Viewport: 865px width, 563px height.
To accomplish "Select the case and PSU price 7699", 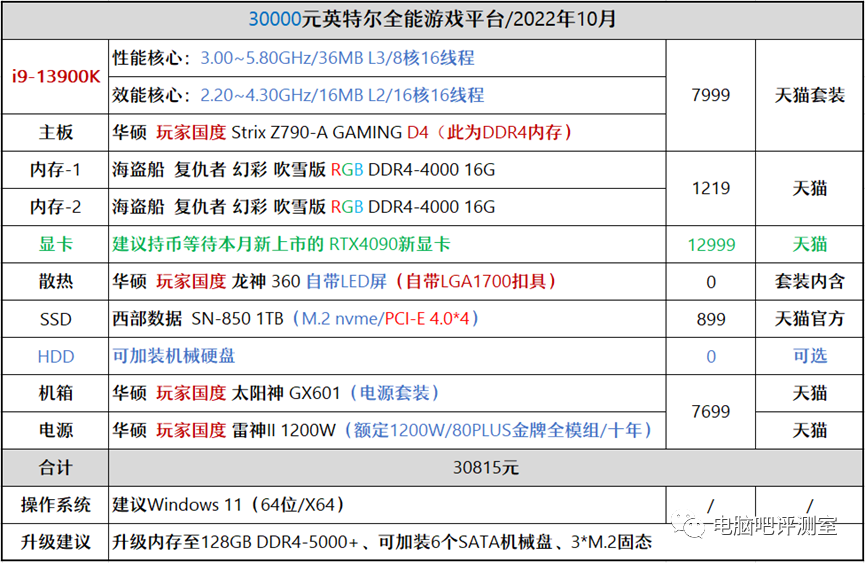I will click(x=711, y=412).
